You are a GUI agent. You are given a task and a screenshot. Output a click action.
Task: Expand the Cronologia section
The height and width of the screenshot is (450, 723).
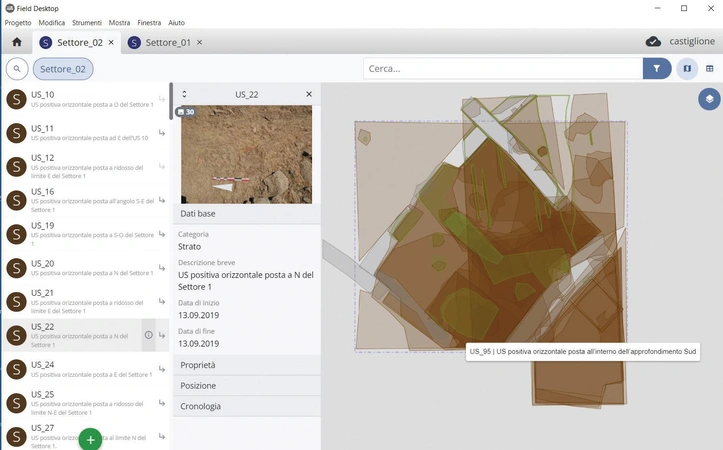point(247,406)
